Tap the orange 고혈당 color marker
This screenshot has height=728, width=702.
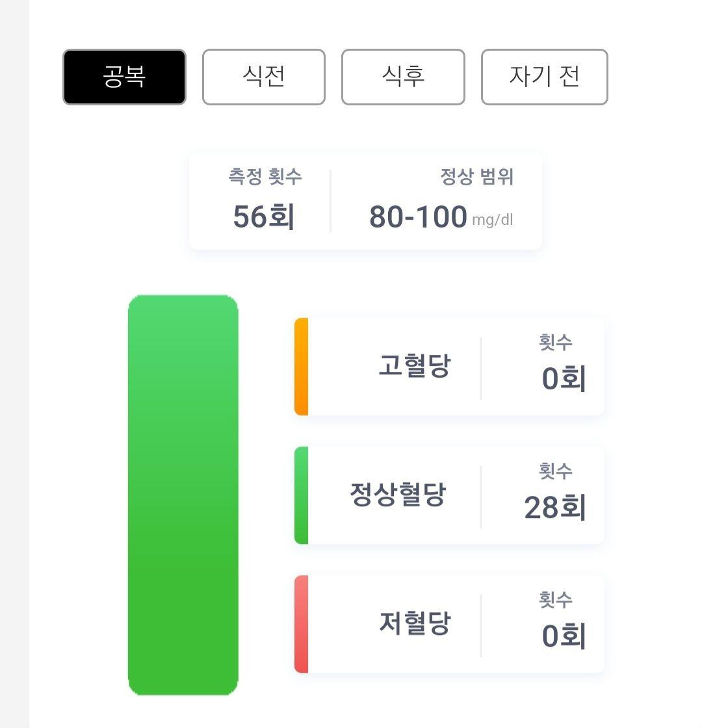[x=302, y=367]
